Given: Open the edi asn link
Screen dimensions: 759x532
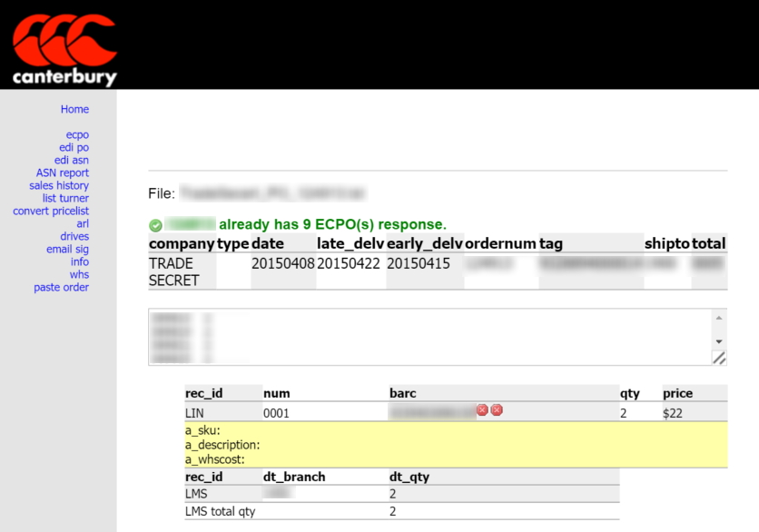Looking at the screenshot, I should coord(72,160).
